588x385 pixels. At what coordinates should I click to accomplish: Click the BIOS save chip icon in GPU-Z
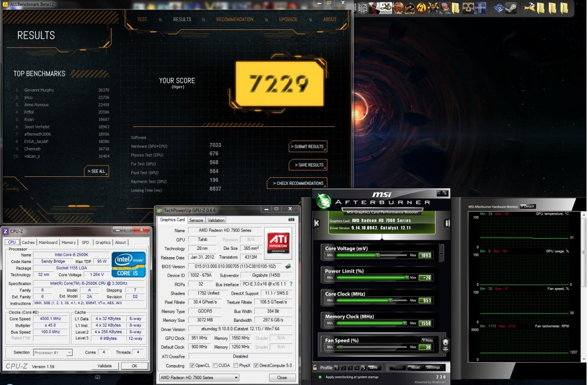(289, 266)
